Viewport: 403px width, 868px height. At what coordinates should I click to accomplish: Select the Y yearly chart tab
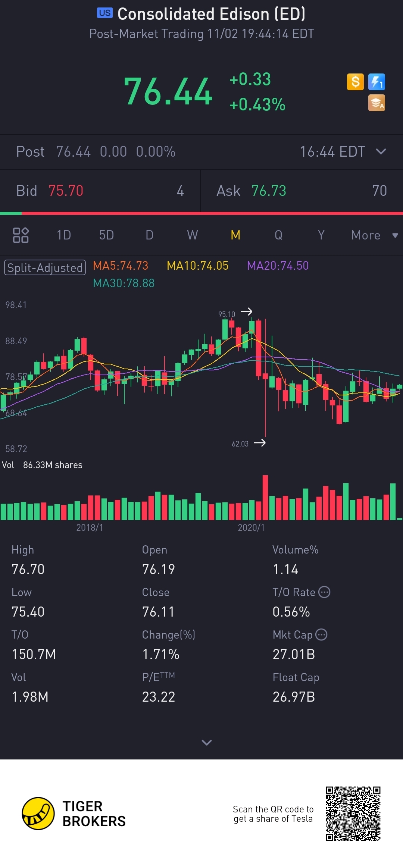click(x=321, y=235)
